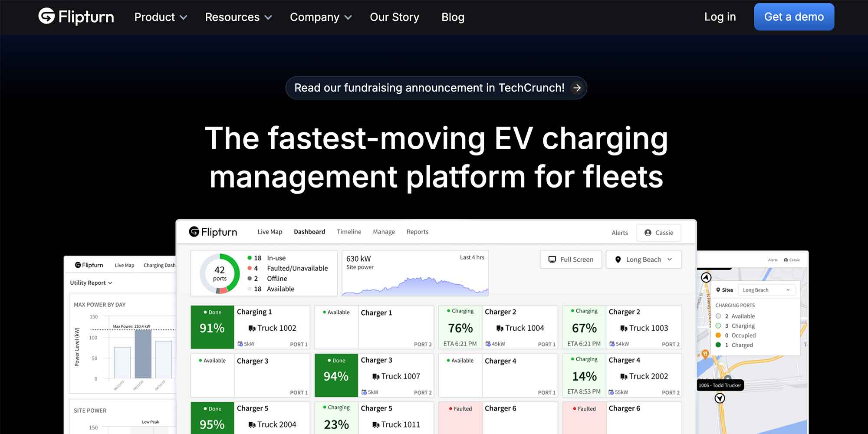868x434 pixels.
Task: Click the green In-use legend dot
Action: click(250, 258)
